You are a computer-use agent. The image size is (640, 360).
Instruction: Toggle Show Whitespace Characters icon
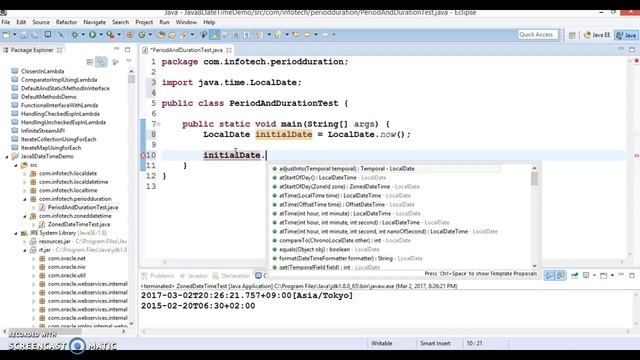(247, 35)
